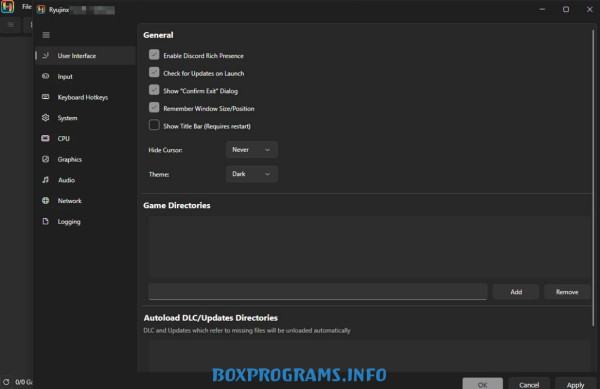Switch to the Audio settings tab
This screenshot has width=600, height=389.
(x=85, y=180)
